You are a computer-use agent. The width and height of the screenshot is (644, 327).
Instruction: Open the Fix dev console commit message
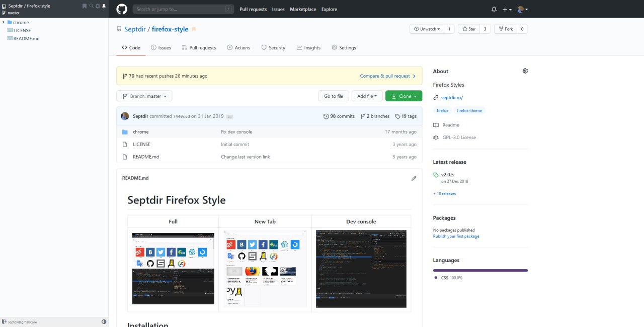click(236, 132)
